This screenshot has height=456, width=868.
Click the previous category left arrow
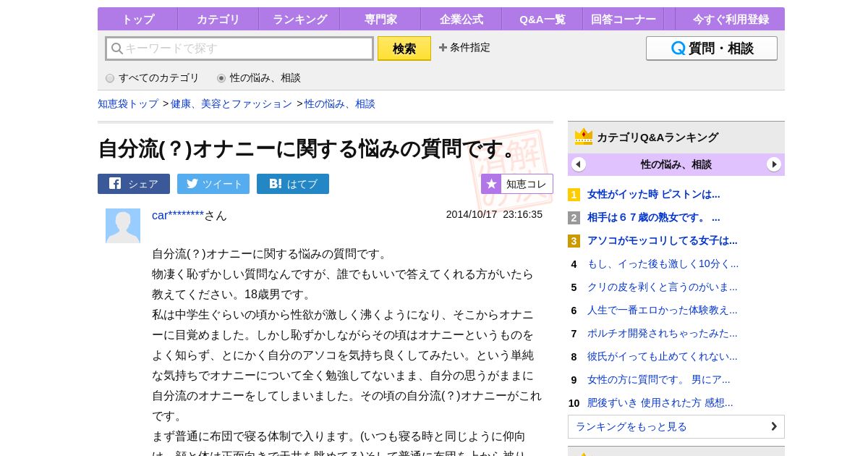point(579,164)
